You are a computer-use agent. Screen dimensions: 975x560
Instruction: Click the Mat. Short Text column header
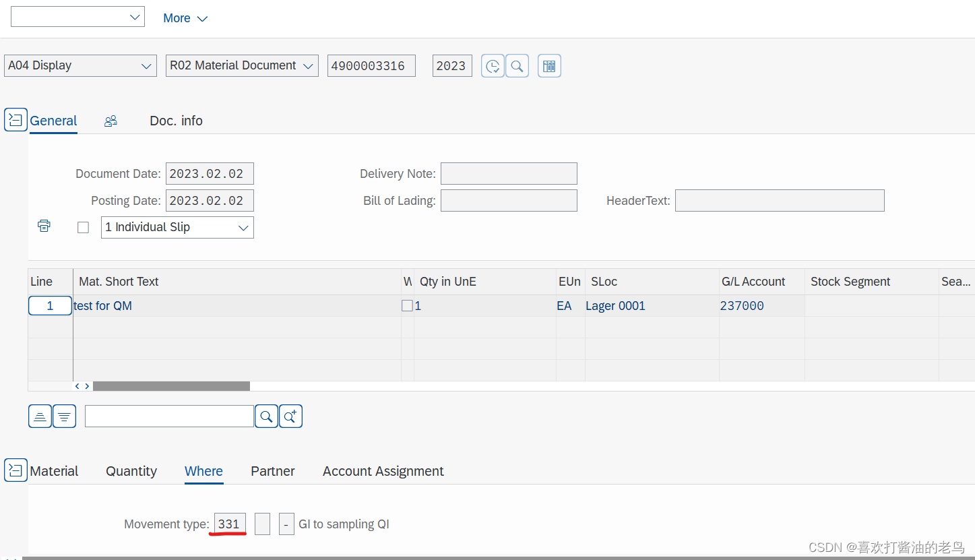click(x=237, y=282)
